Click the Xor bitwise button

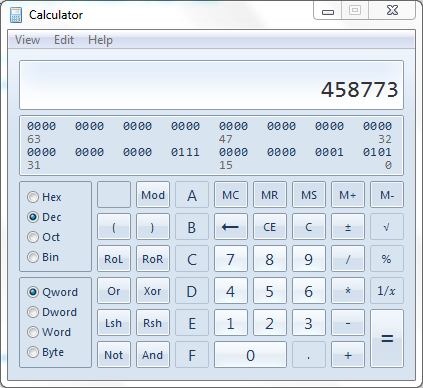click(x=153, y=291)
